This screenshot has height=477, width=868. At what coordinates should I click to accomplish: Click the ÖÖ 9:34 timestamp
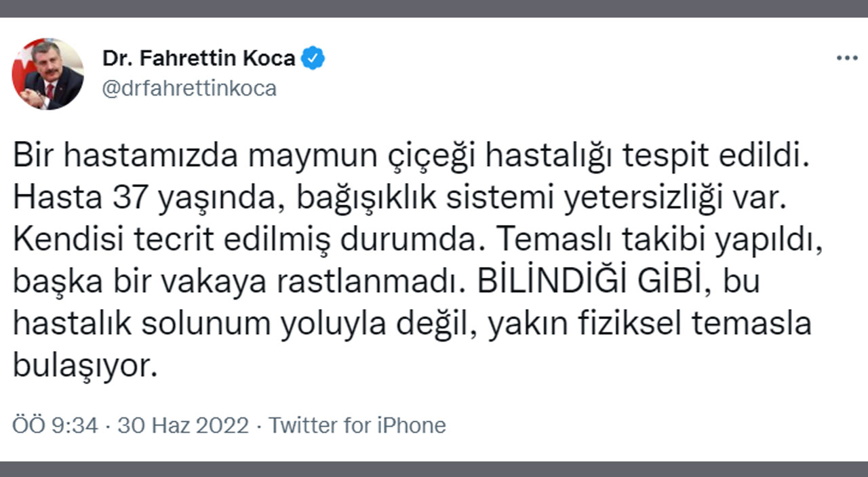pyautogui.click(x=56, y=426)
